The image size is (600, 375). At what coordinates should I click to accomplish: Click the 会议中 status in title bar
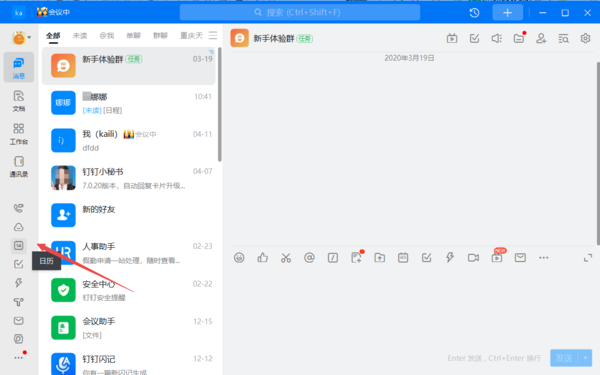click(x=54, y=12)
